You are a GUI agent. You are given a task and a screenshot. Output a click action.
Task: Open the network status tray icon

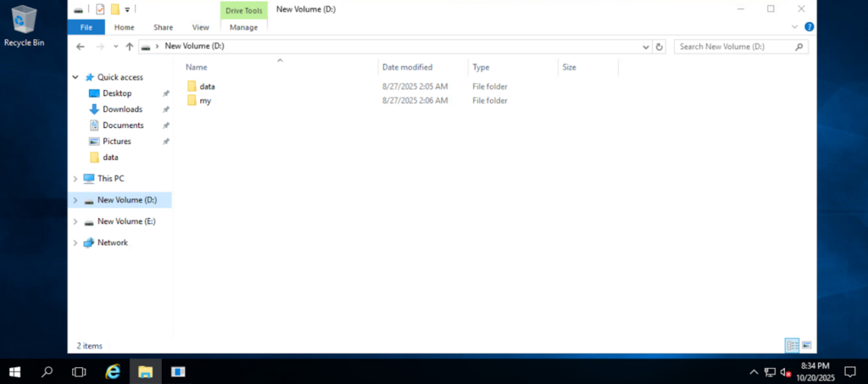pos(770,372)
